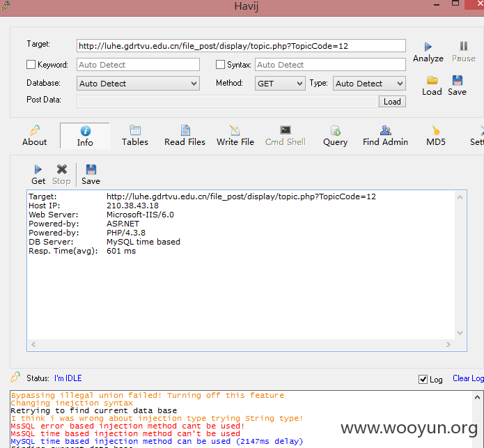Click the Havij carrot icon in title bar
484x448 pixels.
click(x=6, y=6)
